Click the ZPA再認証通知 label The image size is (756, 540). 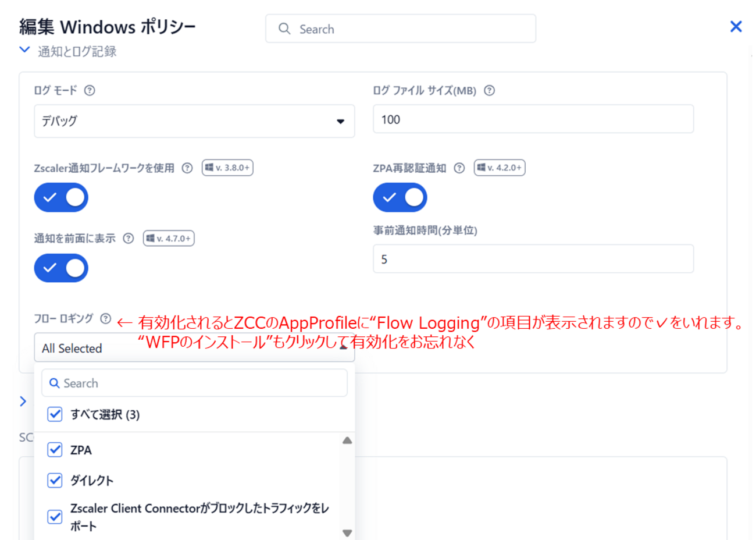coord(409,168)
